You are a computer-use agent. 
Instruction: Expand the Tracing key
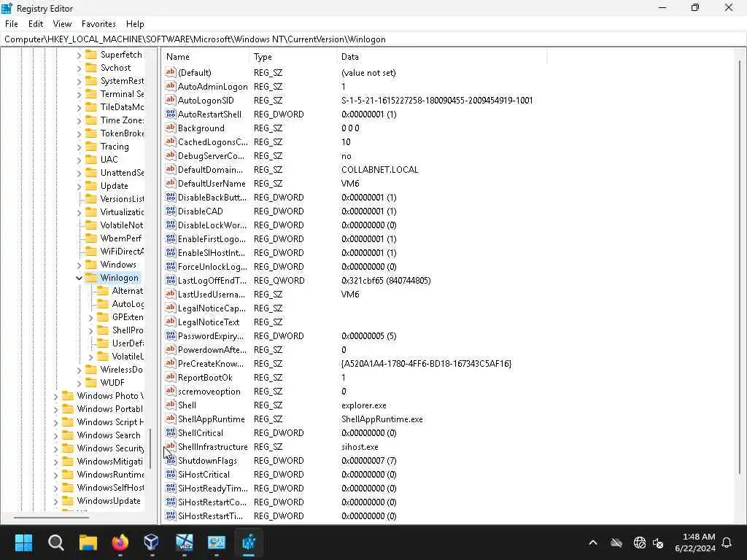click(x=79, y=147)
